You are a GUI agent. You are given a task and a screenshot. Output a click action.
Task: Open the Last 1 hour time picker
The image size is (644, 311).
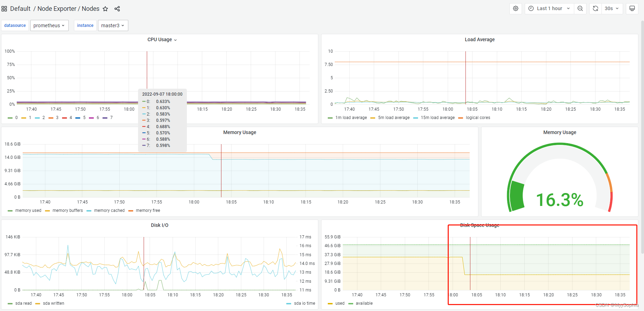[549, 8]
